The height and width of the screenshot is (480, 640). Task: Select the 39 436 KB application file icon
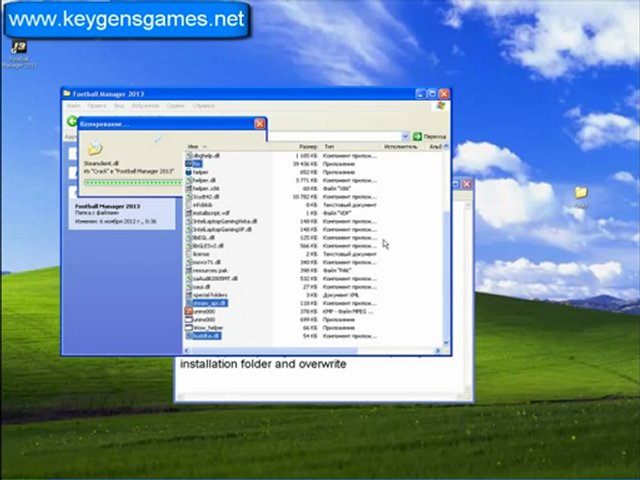[189, 164]
